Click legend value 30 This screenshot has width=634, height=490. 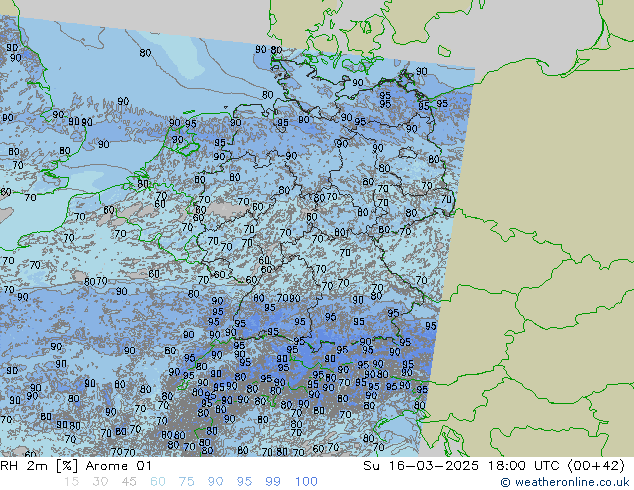[100, 482]
